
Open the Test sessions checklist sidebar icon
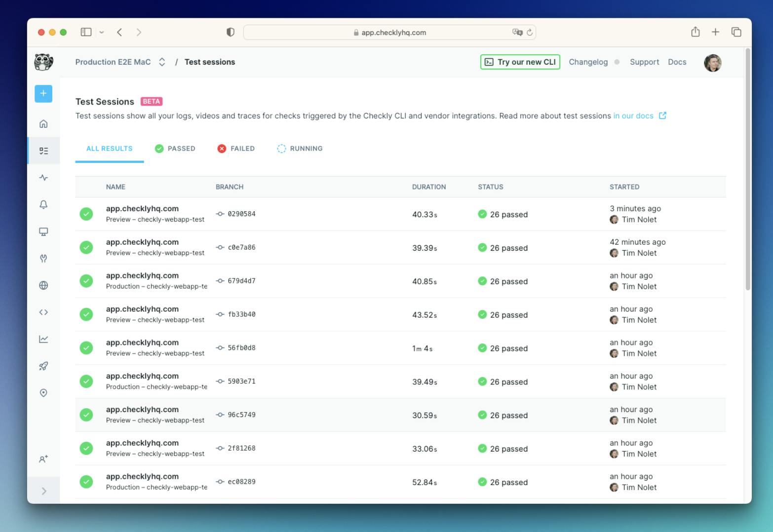[43, 151]
